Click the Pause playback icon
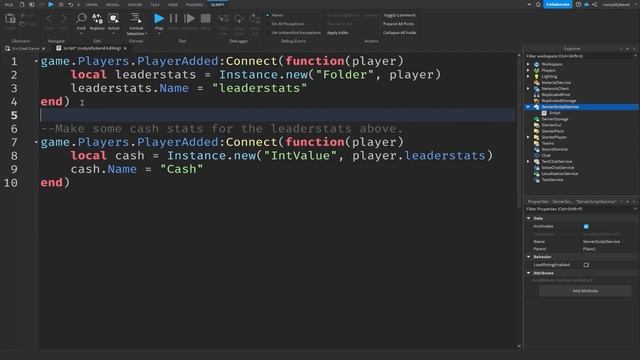This screenshot has height=360, width=640. (x=173, y=18)
